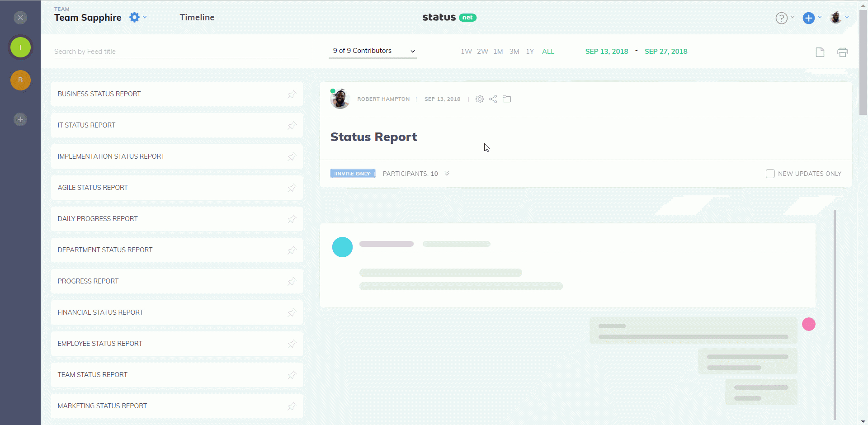Screen dimensions: 868x425
Task: Click the print icon
Action: pos(842,52)
